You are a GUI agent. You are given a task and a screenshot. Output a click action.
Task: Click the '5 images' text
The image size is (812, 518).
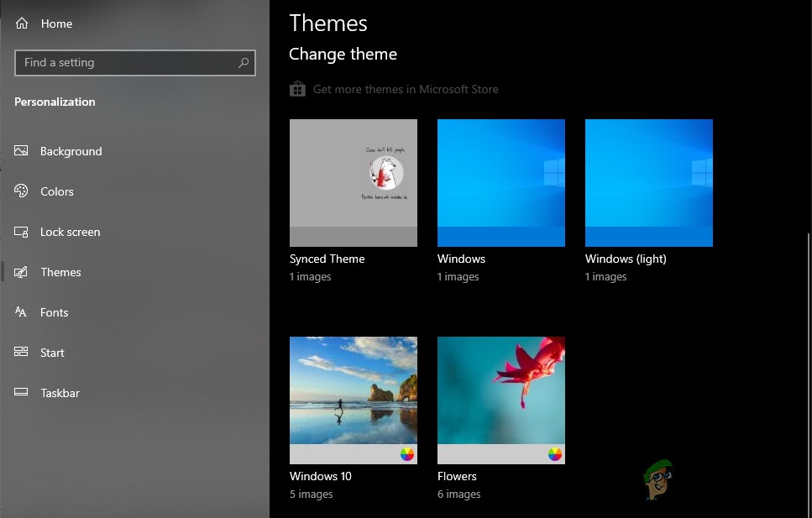point(312,494)
